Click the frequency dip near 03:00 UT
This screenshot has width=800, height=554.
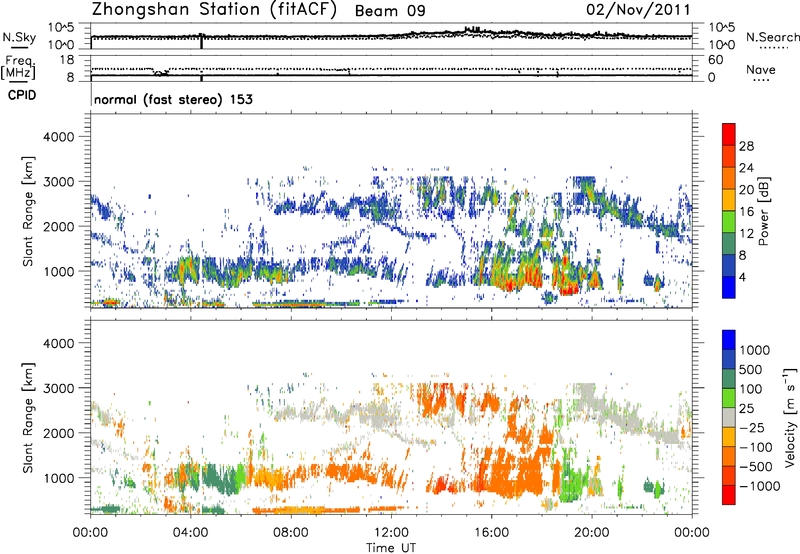(x=161, y=73)
